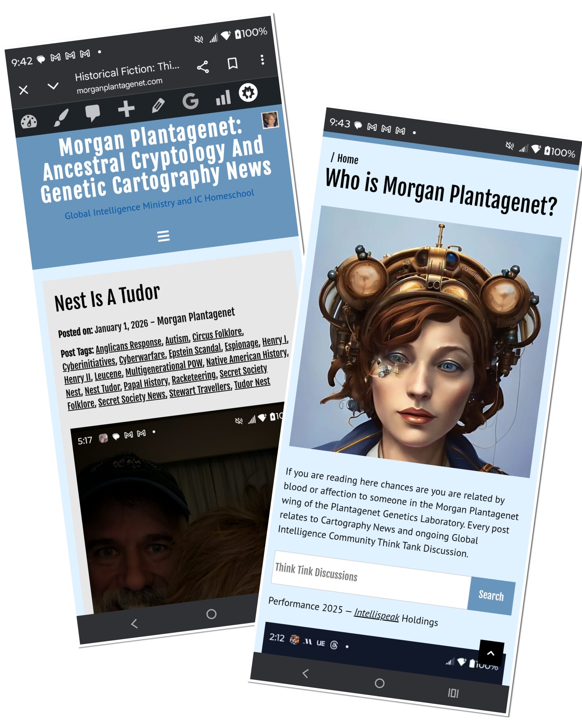Close the custom tab with X
This screenshot has height=728, width=582.
(x=24, y=90)
